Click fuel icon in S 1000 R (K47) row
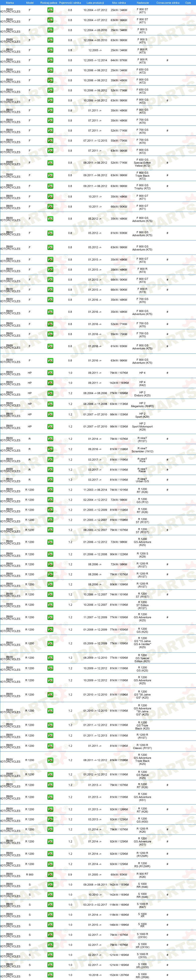The height and width of the screenshot is (980, 196). click(50, 905)
